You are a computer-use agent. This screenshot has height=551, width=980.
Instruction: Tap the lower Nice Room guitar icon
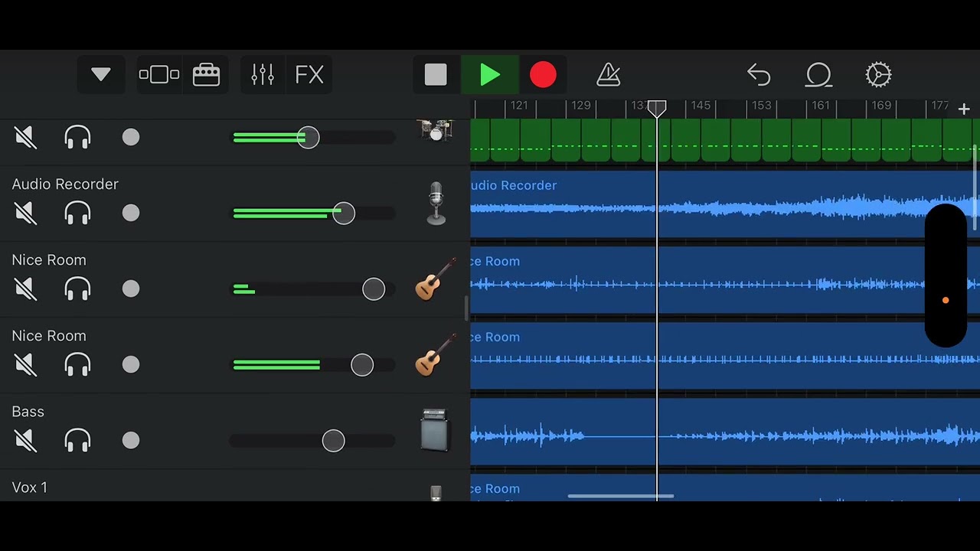tap(435, 355)
